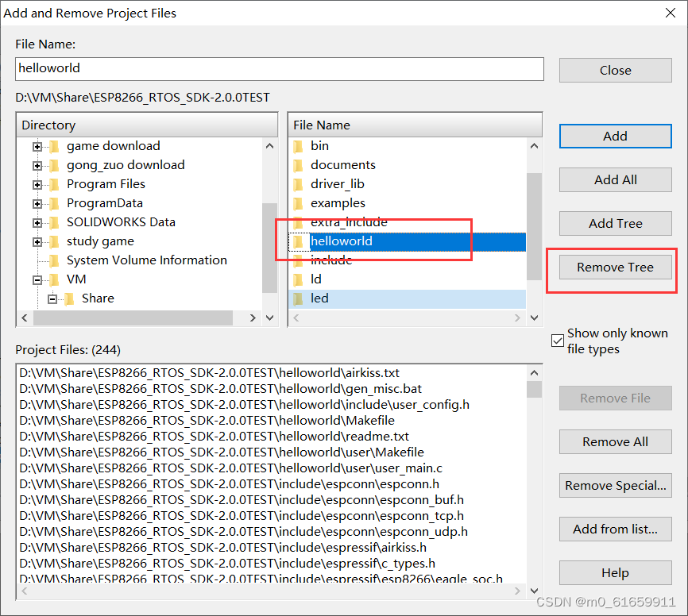This screenshot has width=688, height=616.
Task: Click the Remove Tree button
Action: coord(615,267)
